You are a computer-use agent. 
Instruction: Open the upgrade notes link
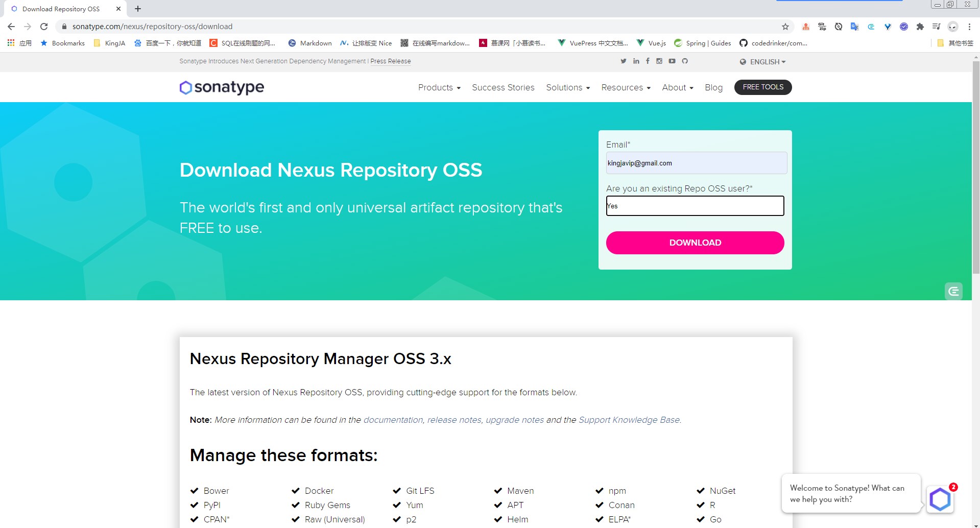pyautogui.click(x=515, y=420)
